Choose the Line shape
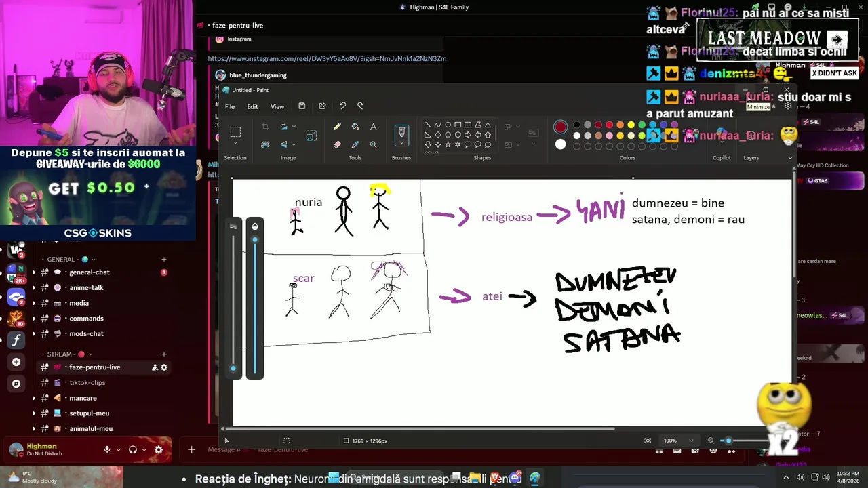 tap(427, 125)
